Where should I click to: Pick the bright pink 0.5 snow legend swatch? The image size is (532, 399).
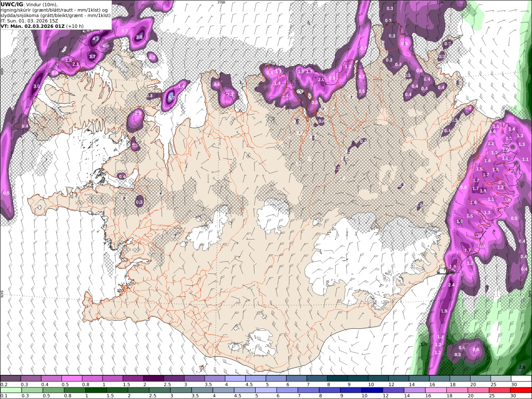coord(71,379)
